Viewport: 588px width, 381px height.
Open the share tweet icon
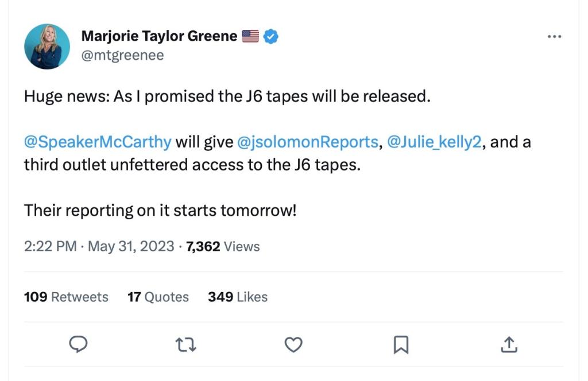[x=509, y=344]
